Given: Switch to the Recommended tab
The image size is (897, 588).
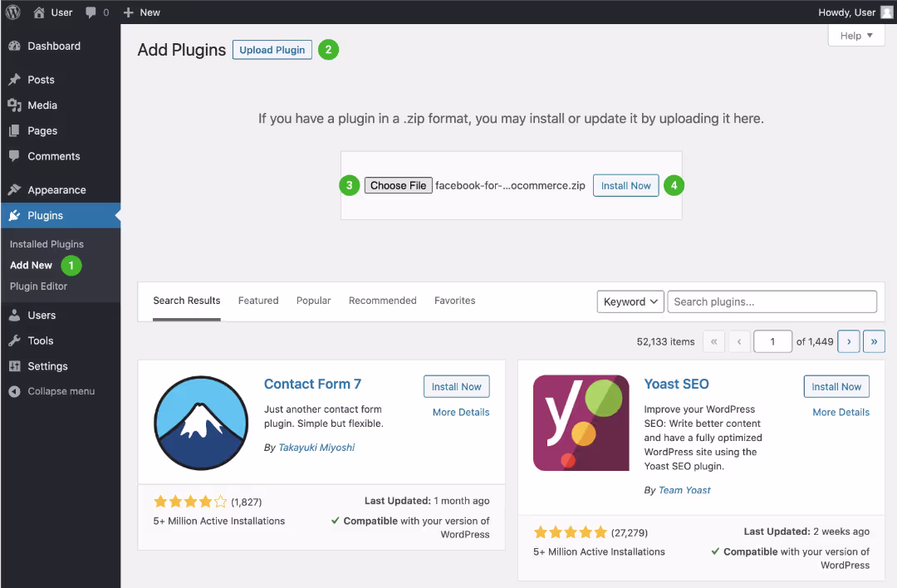Looking at the screenshot, I should pos(383,301).
